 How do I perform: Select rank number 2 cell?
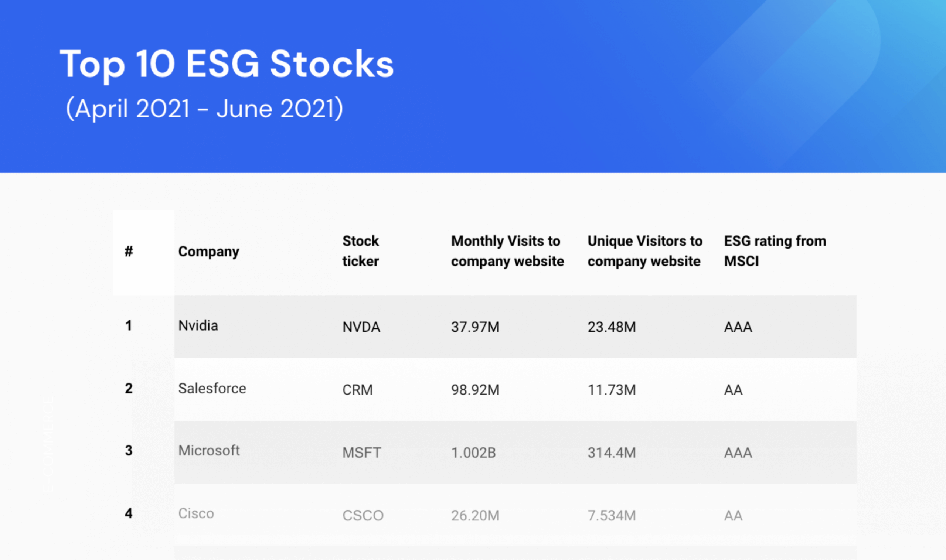point(129,388)
